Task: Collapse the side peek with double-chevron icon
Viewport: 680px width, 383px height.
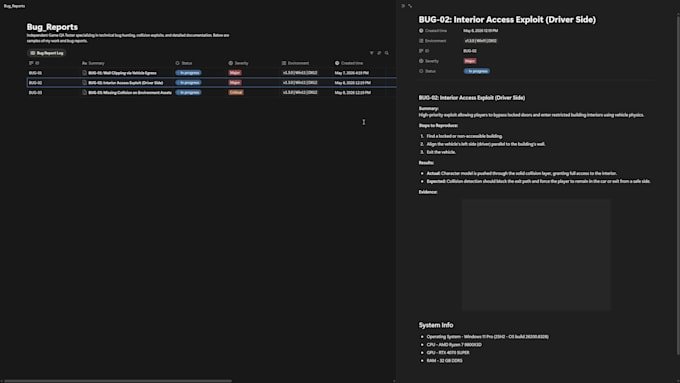Action: (403, 6)
